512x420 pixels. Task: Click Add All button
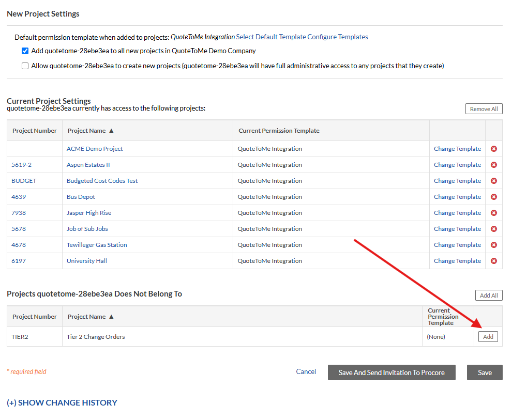point(489,295)
